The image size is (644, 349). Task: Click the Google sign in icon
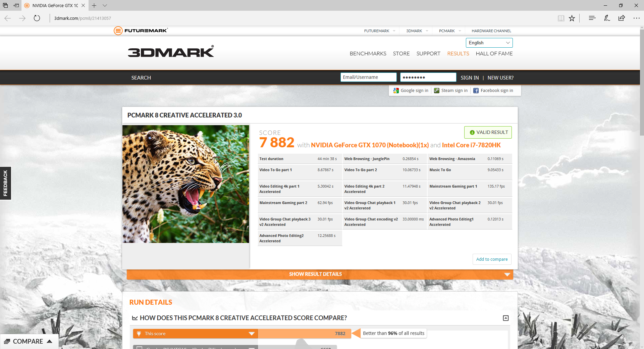point(396,91)
